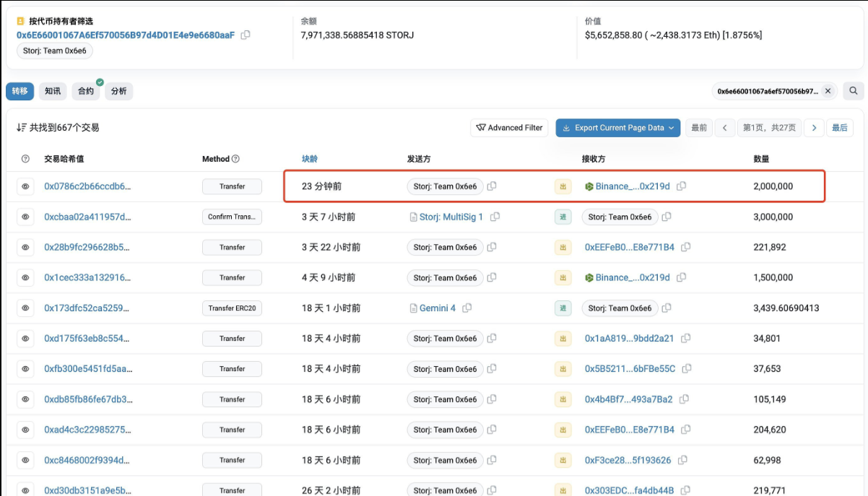Click the search magnifier icon
This screenshot has height=496, width=868.
pos(853,91)
